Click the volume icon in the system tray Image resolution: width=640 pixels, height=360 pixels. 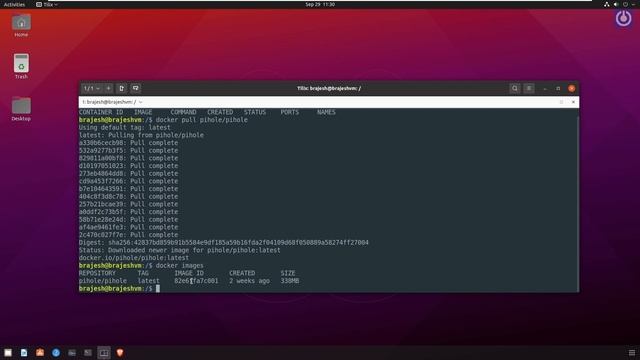(x=616, y=4)
